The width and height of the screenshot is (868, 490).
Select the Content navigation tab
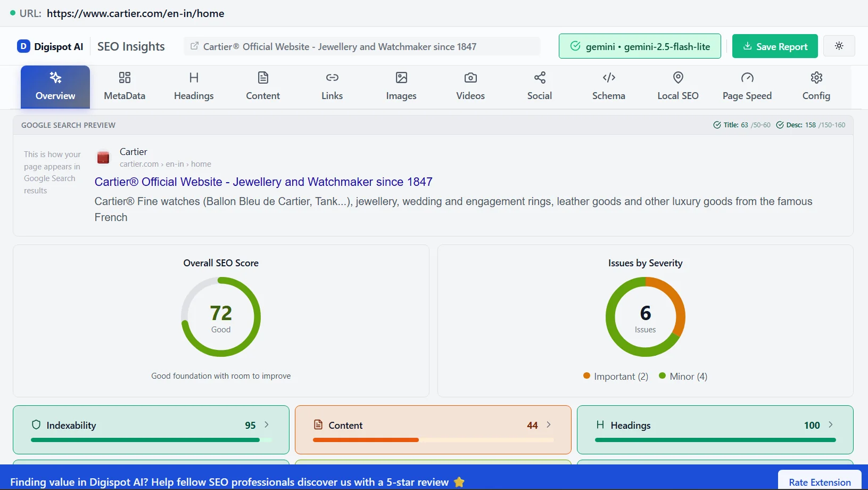pos(262,86)
